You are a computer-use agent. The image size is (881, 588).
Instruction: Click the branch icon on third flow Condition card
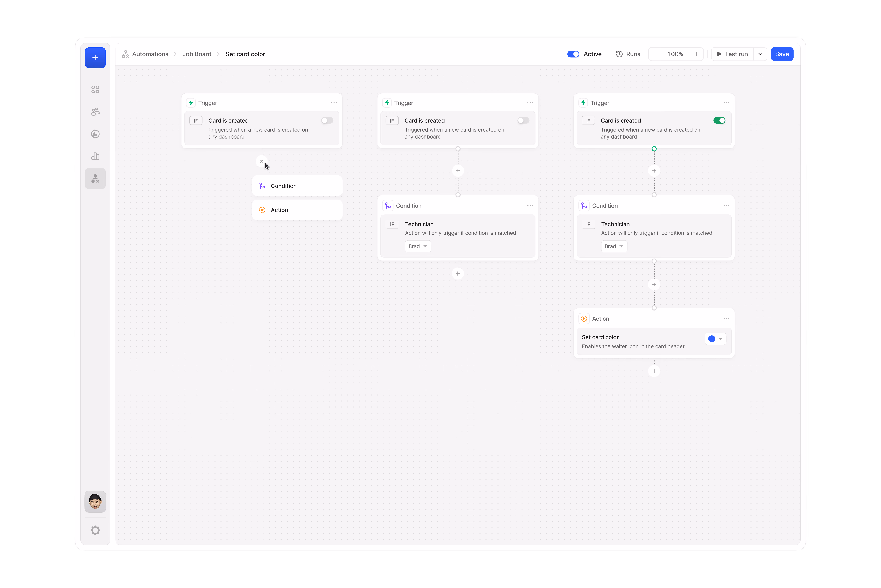coord(584,206)
